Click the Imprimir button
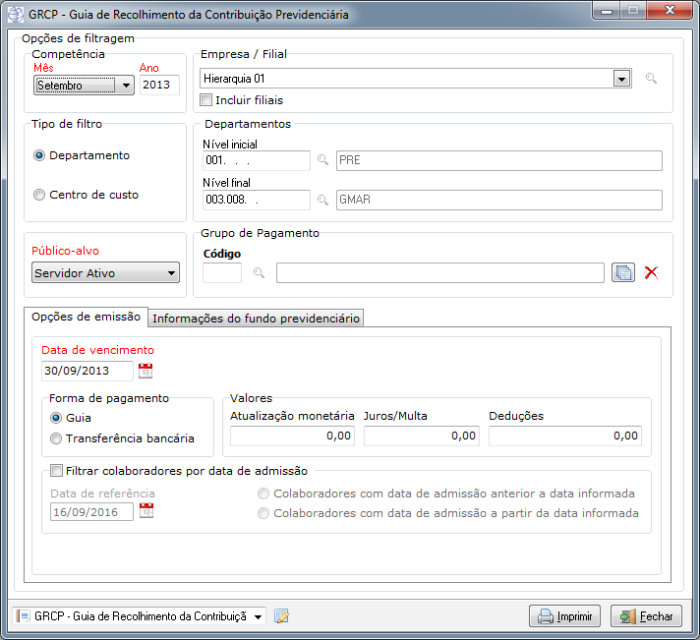 [564, 616]
